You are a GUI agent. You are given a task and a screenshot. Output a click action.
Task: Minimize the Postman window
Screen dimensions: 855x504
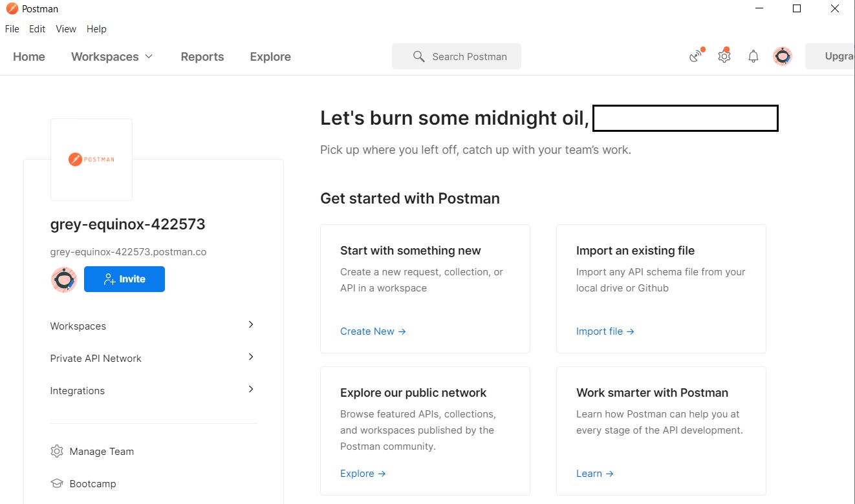[x=759, y=9]
